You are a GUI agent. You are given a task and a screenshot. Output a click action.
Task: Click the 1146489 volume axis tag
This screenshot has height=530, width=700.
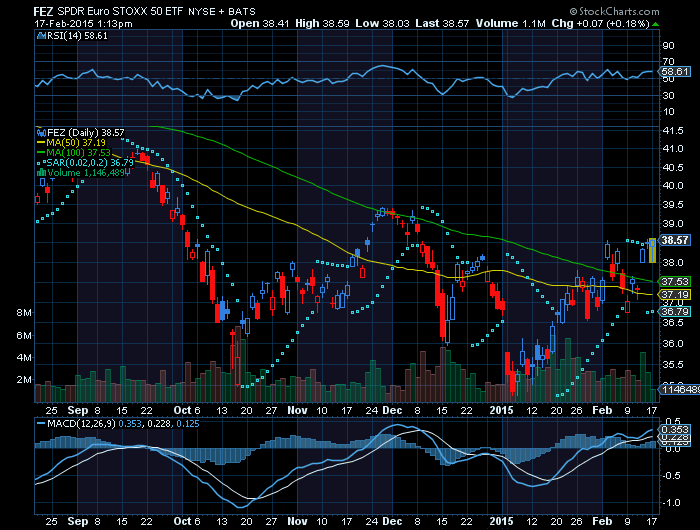click(680, 390)
